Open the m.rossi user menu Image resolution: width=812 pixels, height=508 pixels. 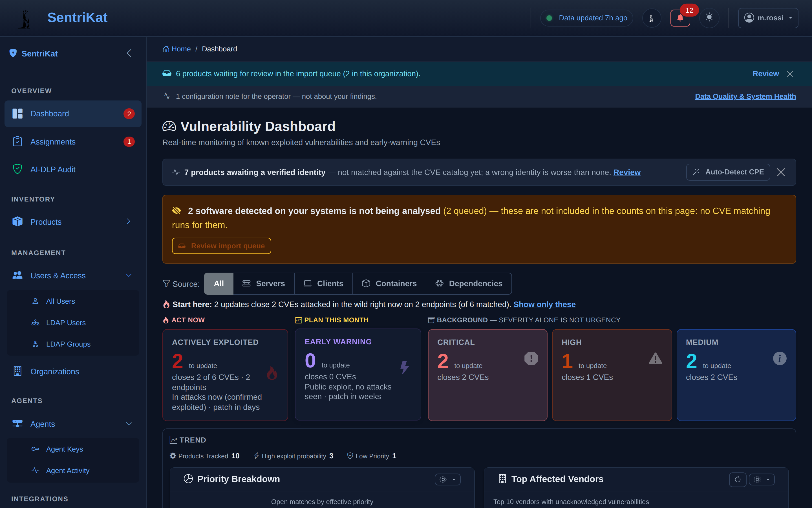[768, 18]
